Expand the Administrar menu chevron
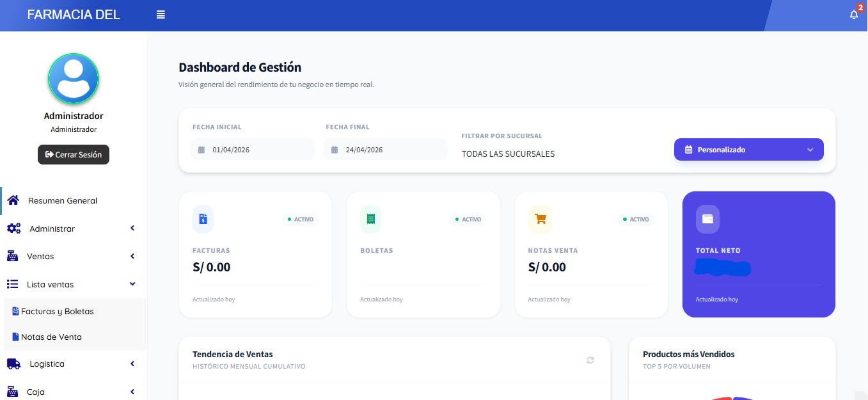868x400 pixels. point(132,228)
